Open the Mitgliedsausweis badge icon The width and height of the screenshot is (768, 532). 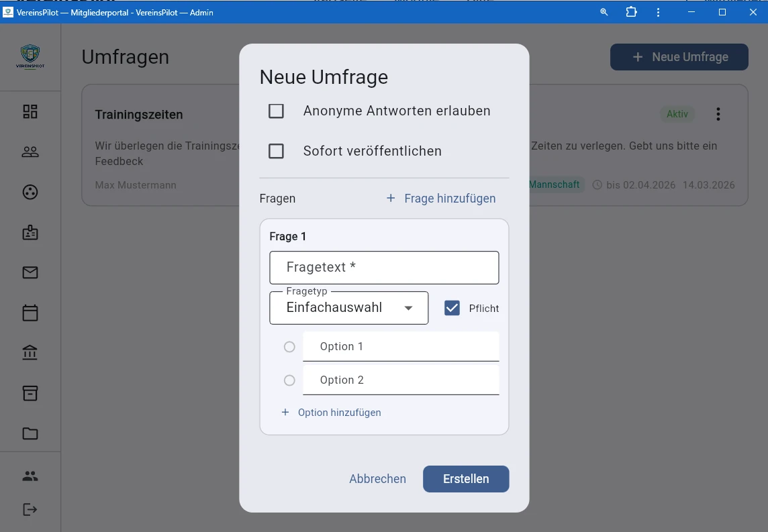[30, 232]
